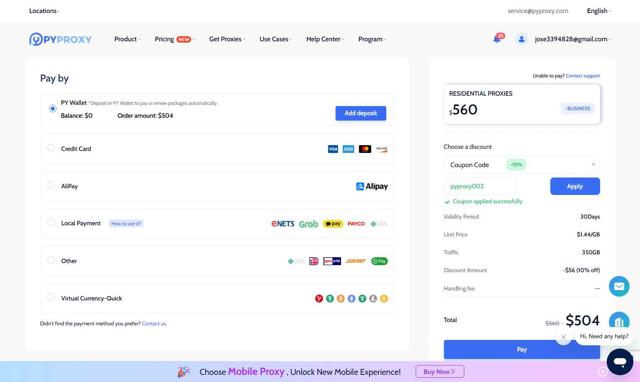This screenshot has height=382, width=640.
Task: Open the live chat bubble icon
Action: click(x=620, y=362)
